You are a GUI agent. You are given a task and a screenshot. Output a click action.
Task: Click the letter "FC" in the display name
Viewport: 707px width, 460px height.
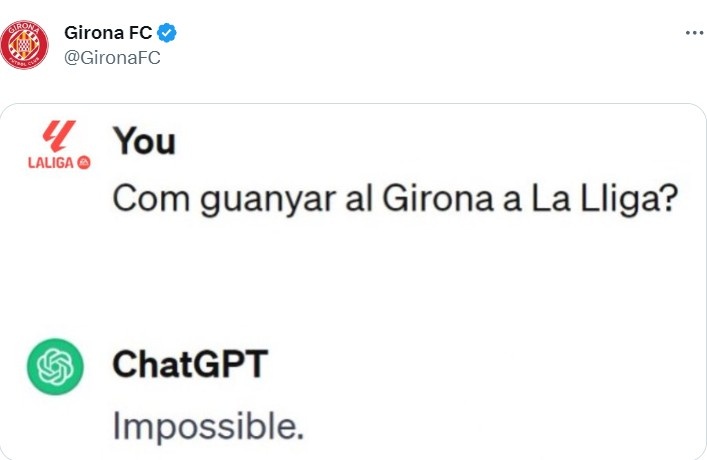141,32
